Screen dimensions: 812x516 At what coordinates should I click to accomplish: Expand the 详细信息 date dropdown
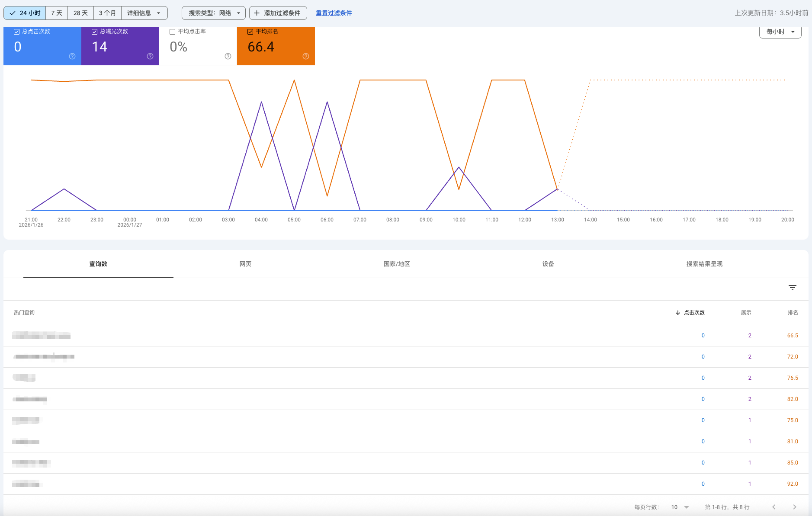point(144,13)
